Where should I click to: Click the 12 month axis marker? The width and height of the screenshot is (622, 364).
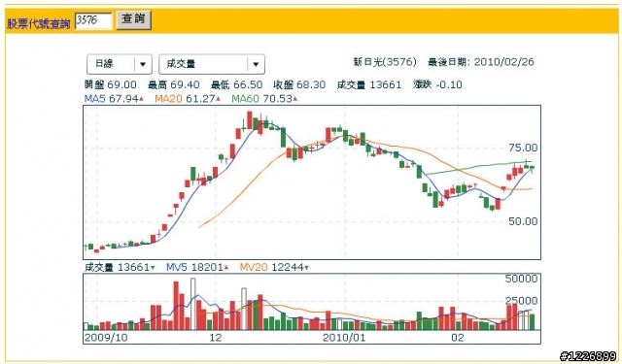coord(216,338)
